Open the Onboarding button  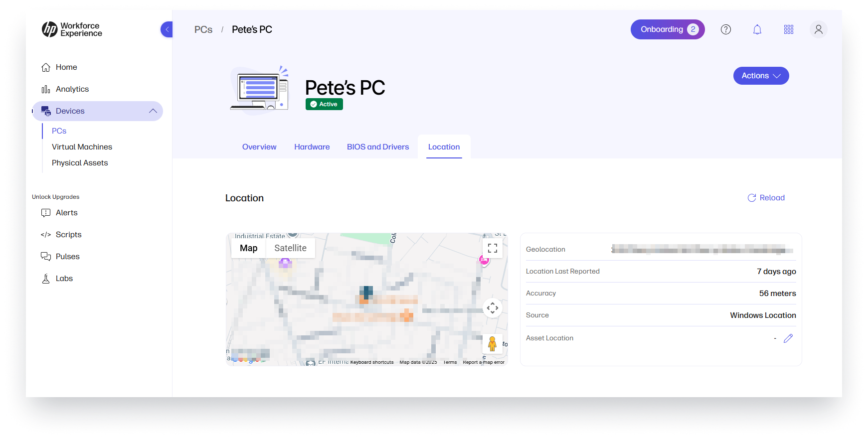tap(668, 29)
